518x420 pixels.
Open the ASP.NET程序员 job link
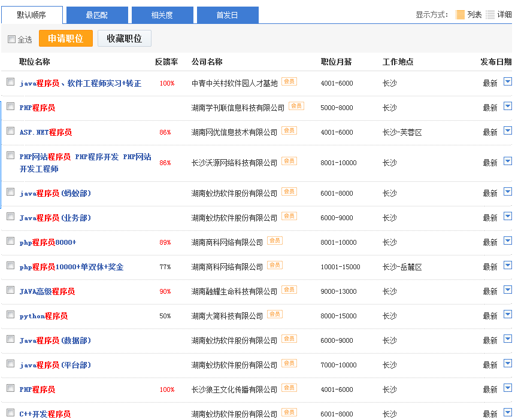[46, 132]
